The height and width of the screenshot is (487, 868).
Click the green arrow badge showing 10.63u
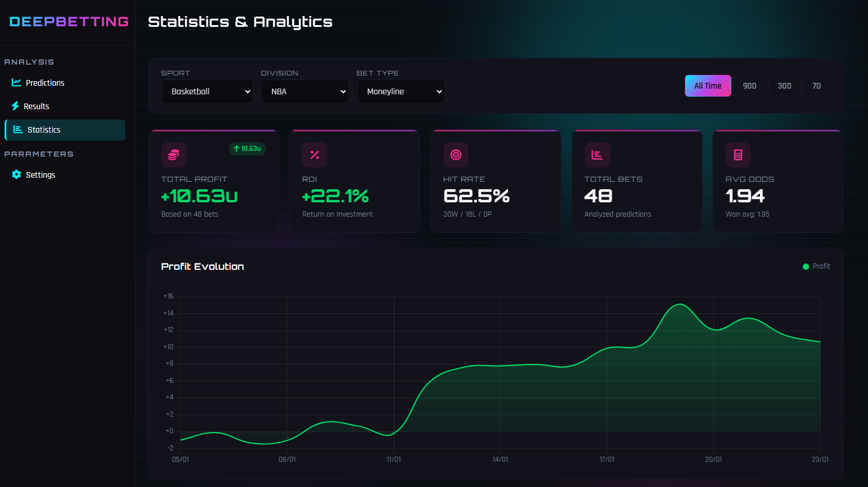[x=247, y=149]
